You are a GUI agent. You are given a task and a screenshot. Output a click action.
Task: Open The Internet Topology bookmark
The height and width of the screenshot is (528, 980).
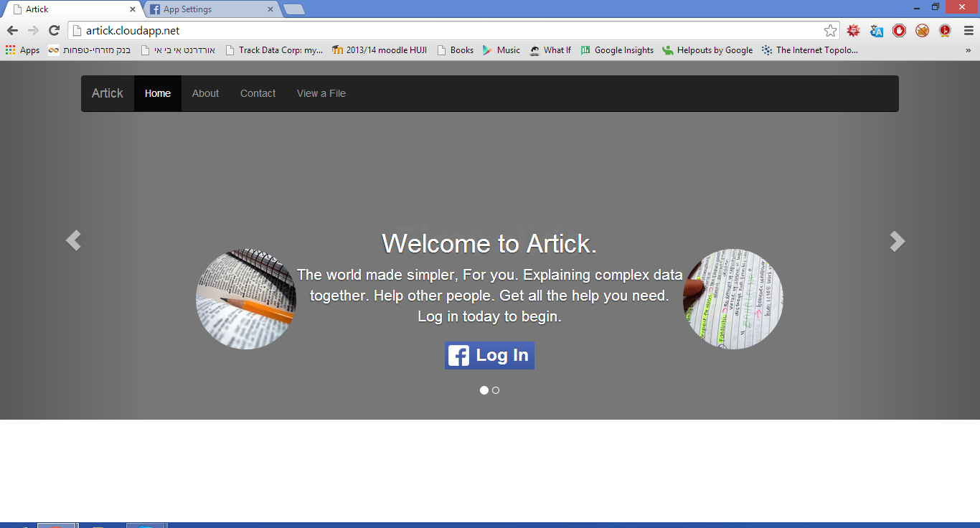pos(810,50)
